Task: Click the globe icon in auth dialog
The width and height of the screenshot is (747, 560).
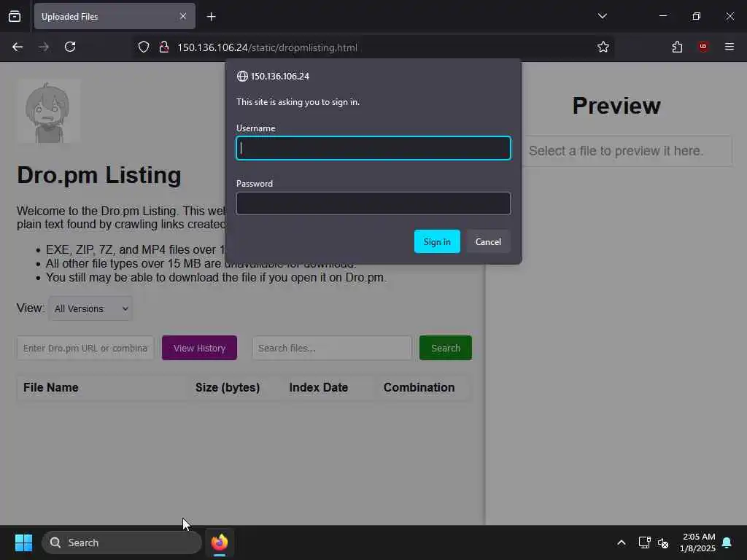Action: pos(242,76)
